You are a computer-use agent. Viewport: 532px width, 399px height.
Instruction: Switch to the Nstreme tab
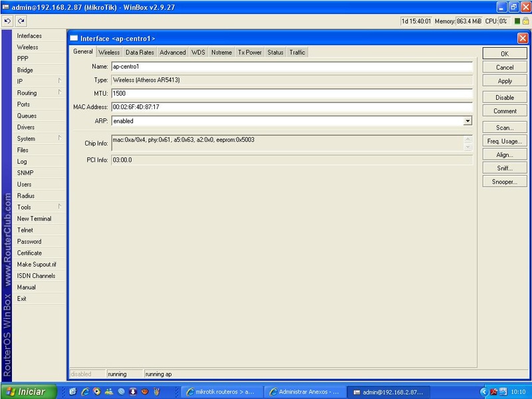tap(221, 53)
